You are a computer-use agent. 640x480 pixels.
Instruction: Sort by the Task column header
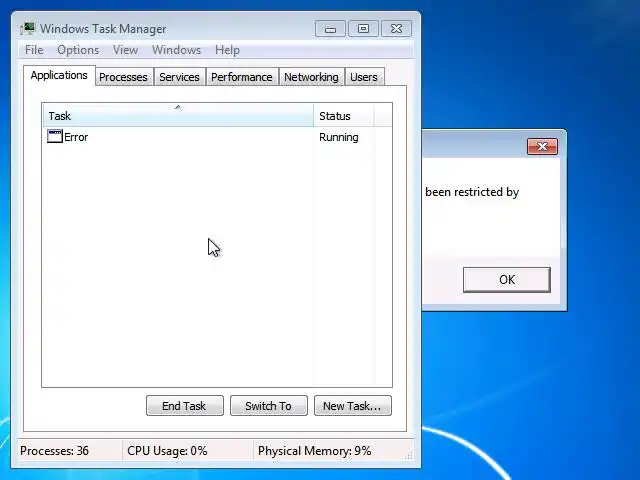click(178, 116)
